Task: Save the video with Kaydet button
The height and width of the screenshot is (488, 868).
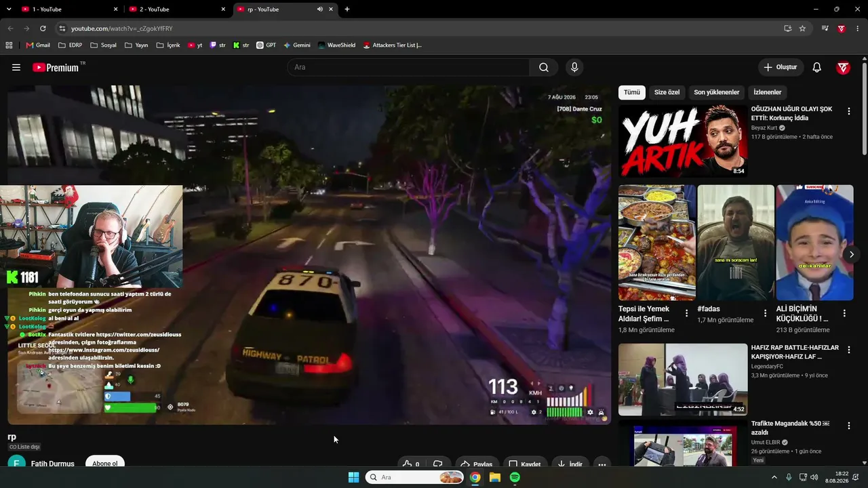Action: [525, 464]
